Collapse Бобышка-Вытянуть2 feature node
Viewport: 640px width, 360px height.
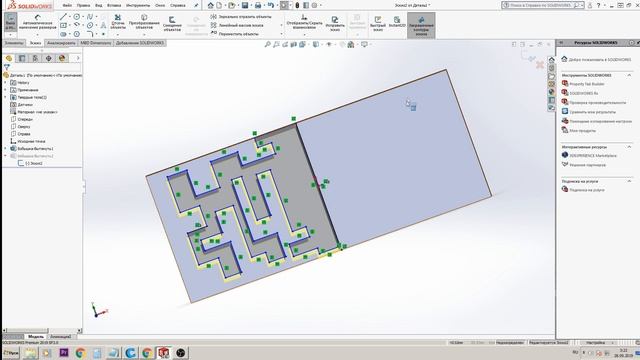tap(5, 156)
